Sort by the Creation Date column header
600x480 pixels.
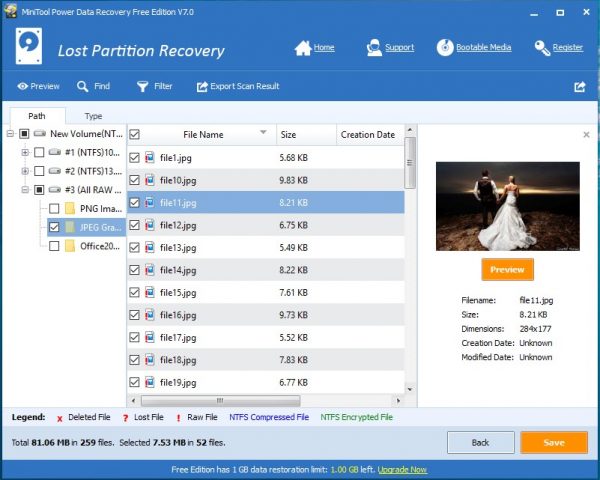(370, 135)
